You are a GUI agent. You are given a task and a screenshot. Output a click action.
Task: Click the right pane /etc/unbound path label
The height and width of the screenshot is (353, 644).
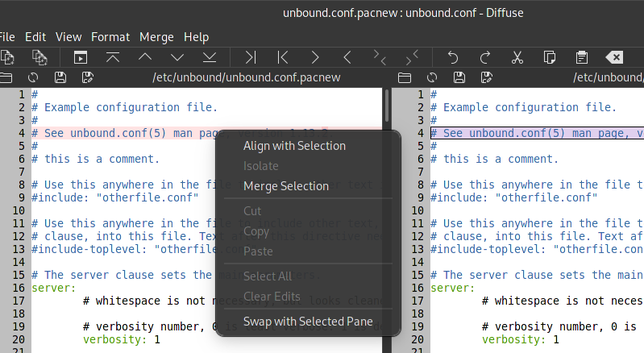click(609, 77)
